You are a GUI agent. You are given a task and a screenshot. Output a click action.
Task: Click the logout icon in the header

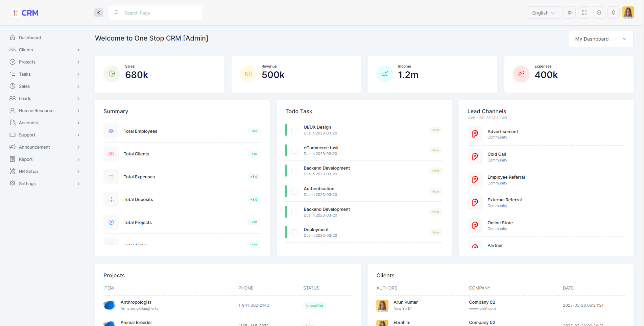(599, 12)
